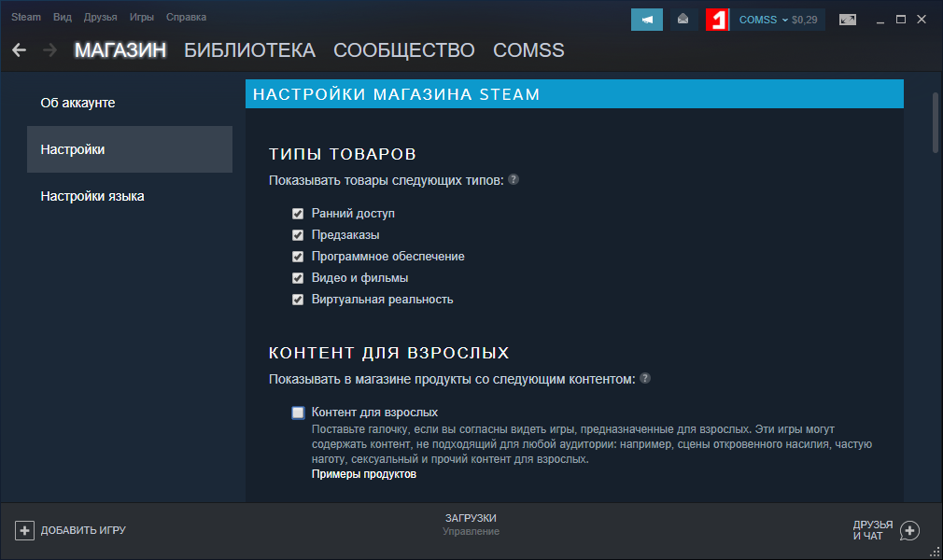943x560 pixels.
Task: Toggle Виртуальная реальность checkbox
Action: tap(298, 300)
